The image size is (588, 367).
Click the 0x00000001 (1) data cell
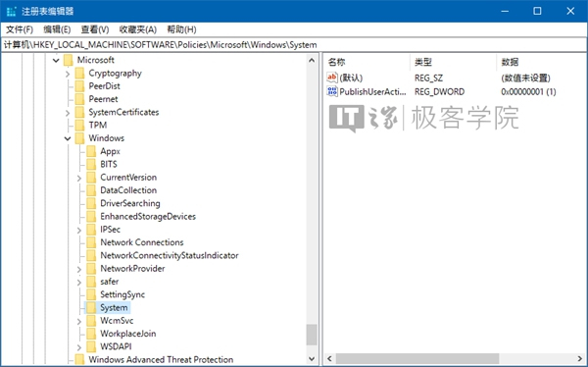click(x=528, y=91)
